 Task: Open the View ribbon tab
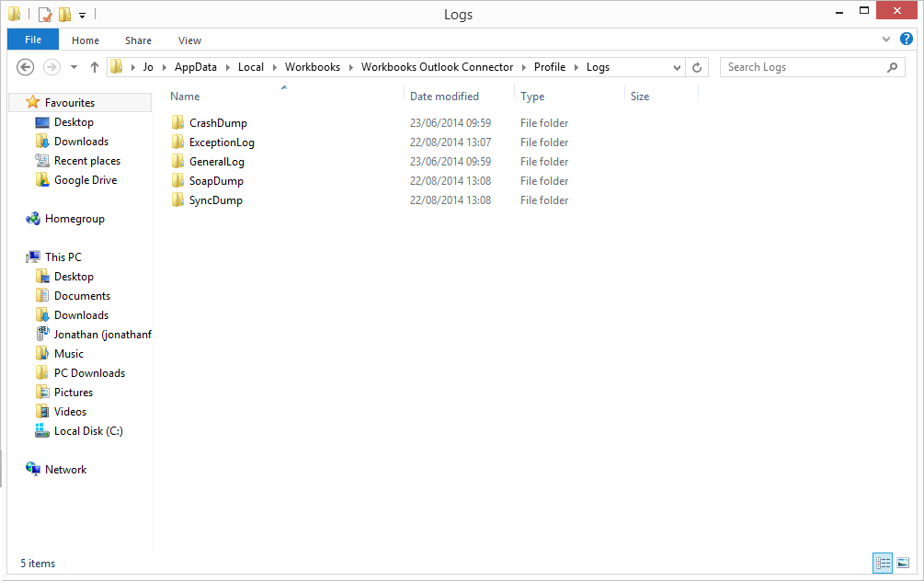(189, 40)
